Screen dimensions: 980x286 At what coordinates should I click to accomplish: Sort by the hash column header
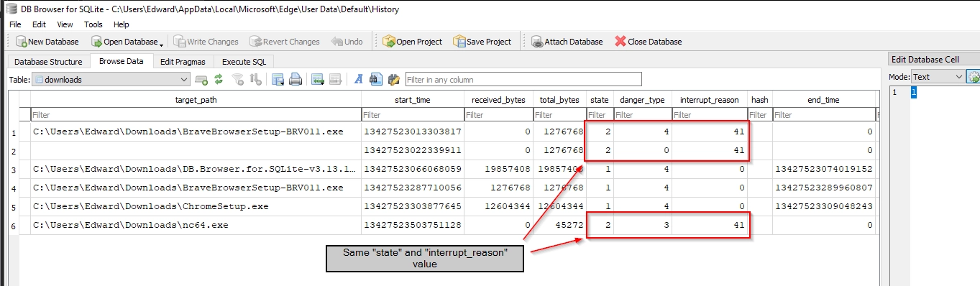pyautogui.click(x=759, y=100)
